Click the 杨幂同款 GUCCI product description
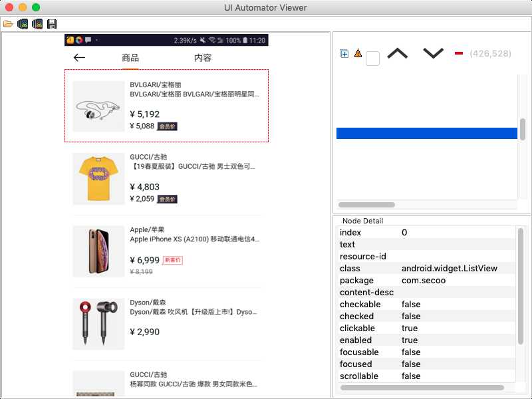The width and height of the screenshot is (532, 399). [x=194, y=384]
